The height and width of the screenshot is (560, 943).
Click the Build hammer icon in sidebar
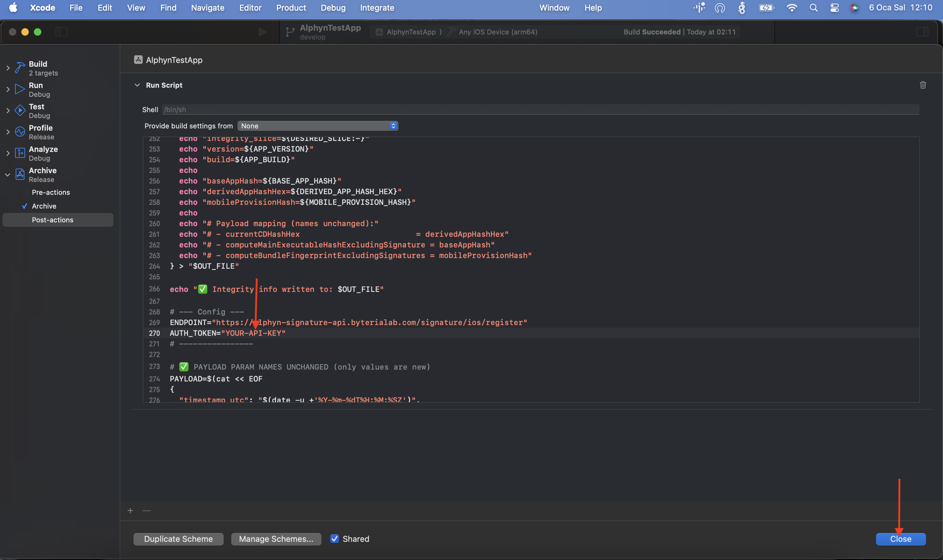(x=20, y=68)
